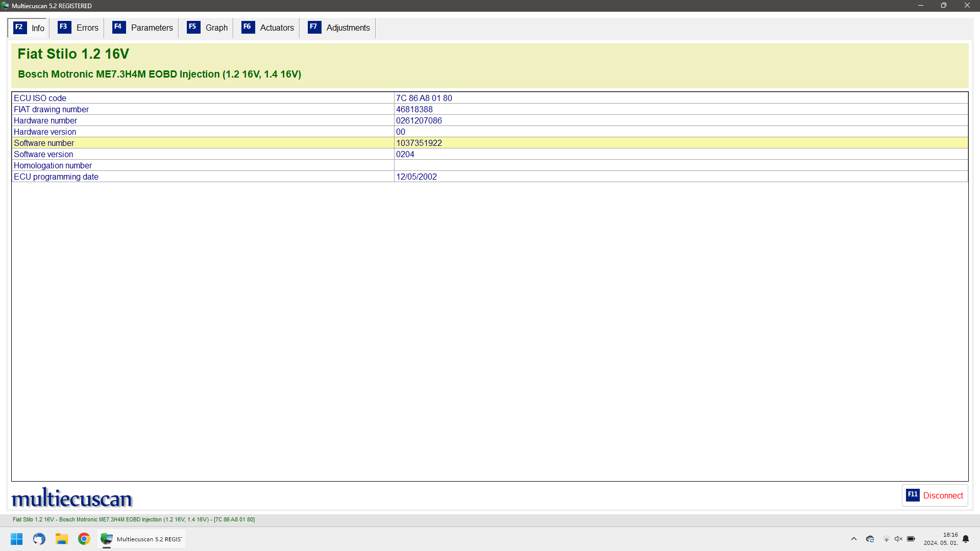Open the Actuators tab
980x551 pixels.
tap(267, 28)
